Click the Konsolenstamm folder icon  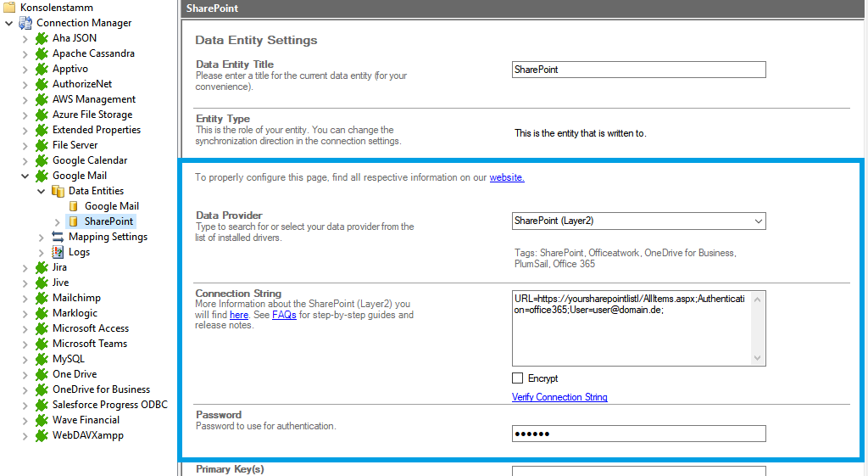click(9, 8)
